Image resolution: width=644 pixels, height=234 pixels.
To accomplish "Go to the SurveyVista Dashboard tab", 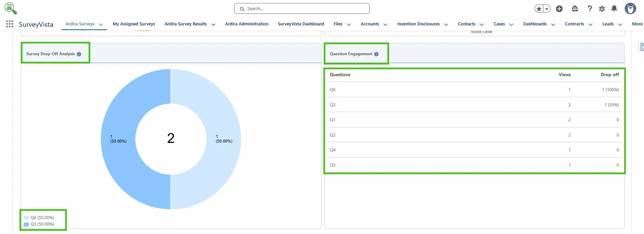I will 301,24.
